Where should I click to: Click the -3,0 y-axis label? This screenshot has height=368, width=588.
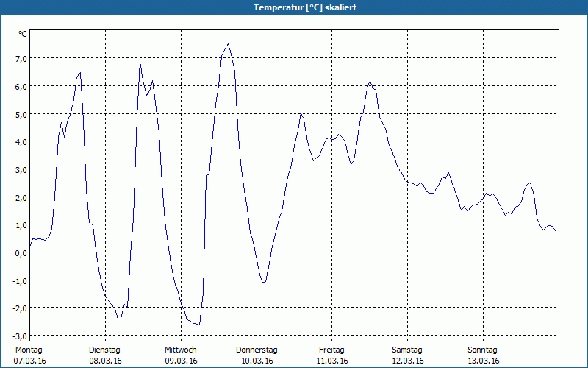coord(20,336)
